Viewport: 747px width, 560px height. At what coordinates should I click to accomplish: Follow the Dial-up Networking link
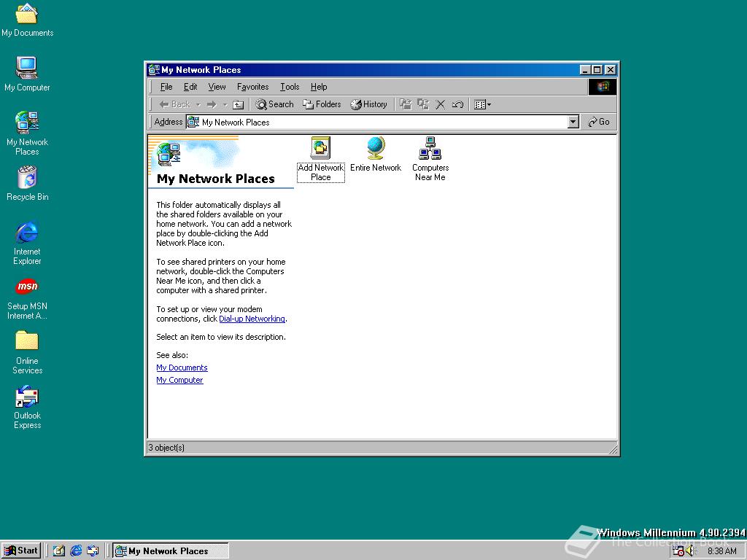[x=252, y=319]
